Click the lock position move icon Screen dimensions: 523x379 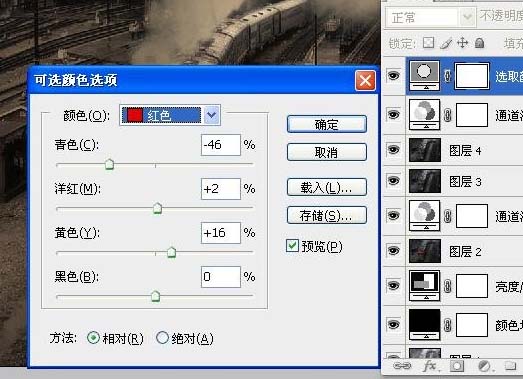(462, 43)
